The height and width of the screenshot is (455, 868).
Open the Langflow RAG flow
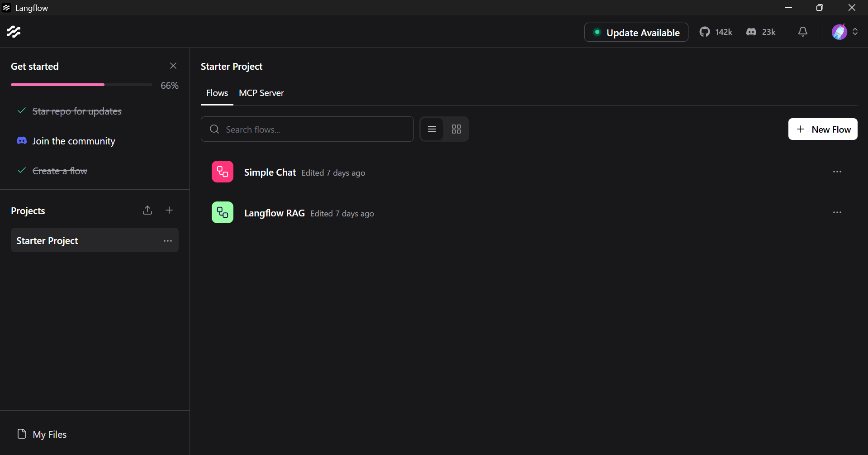tap(275, 213)
